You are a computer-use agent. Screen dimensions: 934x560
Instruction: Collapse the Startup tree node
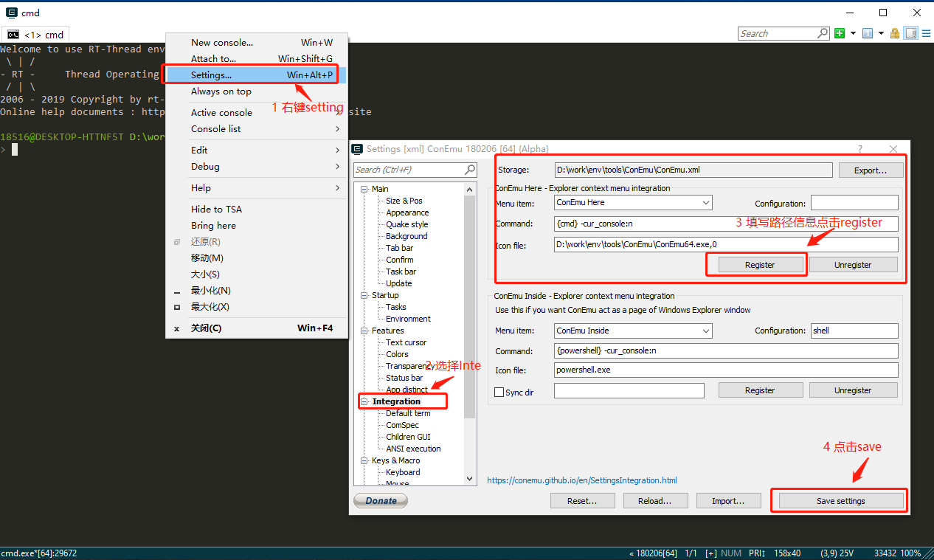[x=364, y=295]
